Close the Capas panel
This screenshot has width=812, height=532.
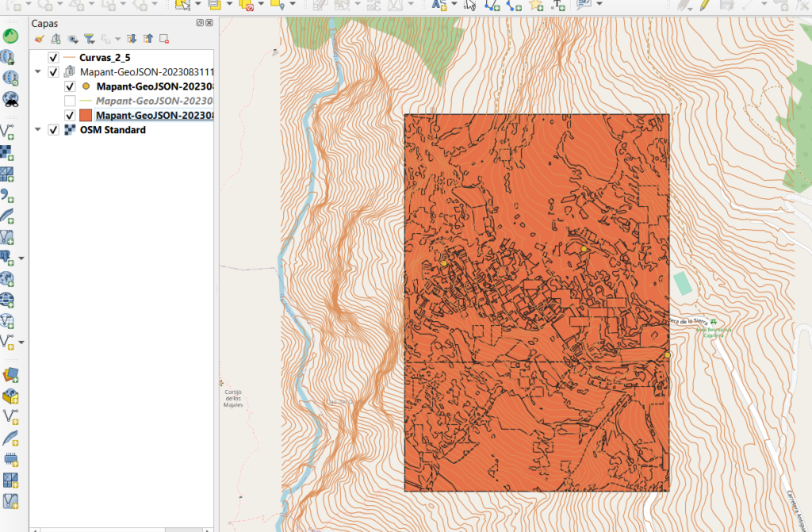click(x=209, y=22)
